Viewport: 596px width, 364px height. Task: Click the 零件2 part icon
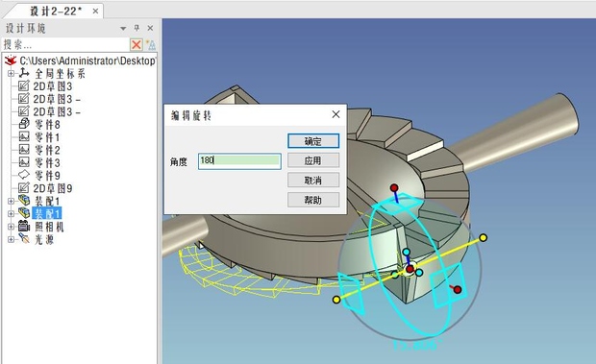point(24,149)
